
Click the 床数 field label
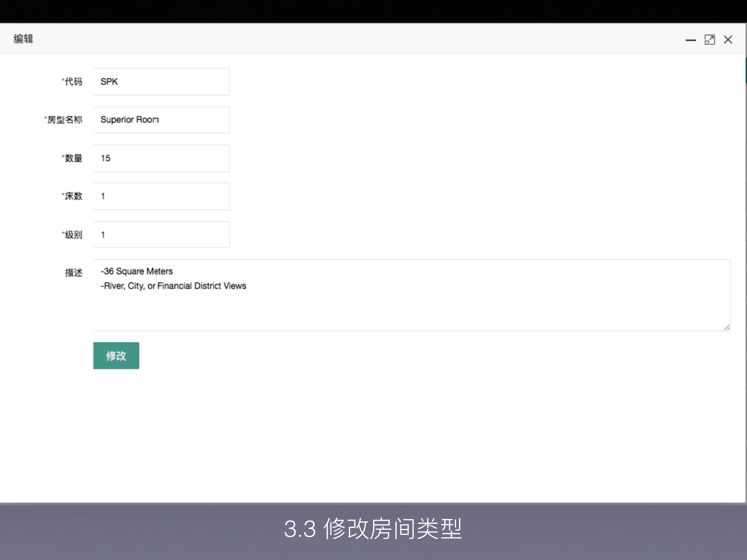73,196
